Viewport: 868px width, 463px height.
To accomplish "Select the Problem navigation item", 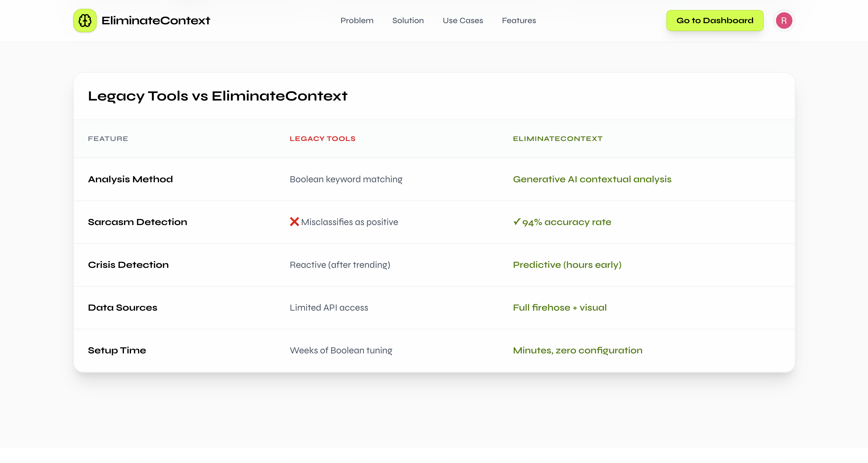I will pos(357,21).
